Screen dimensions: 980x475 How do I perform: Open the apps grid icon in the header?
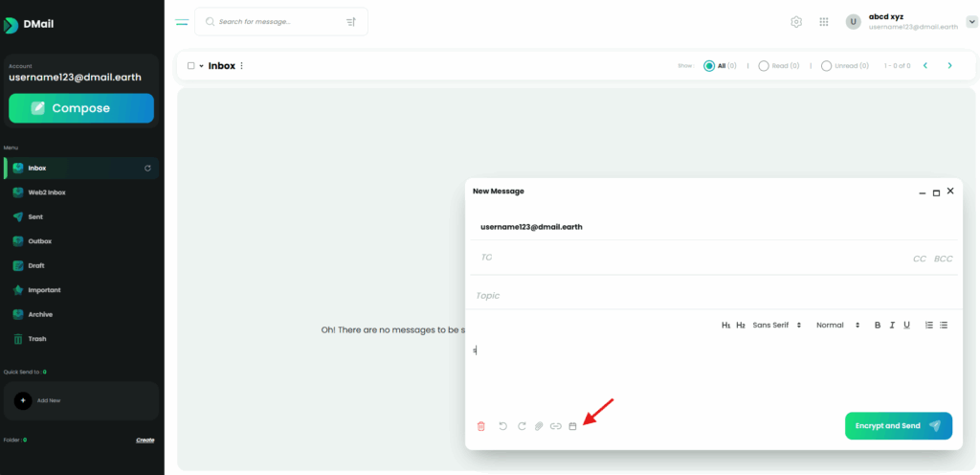pos(824,22)
